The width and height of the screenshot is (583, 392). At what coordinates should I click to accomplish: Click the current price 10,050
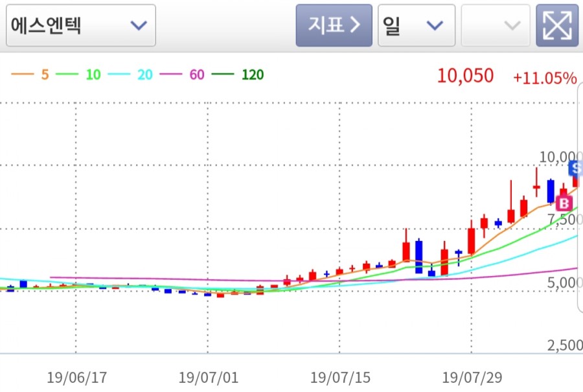click(465, 76)
